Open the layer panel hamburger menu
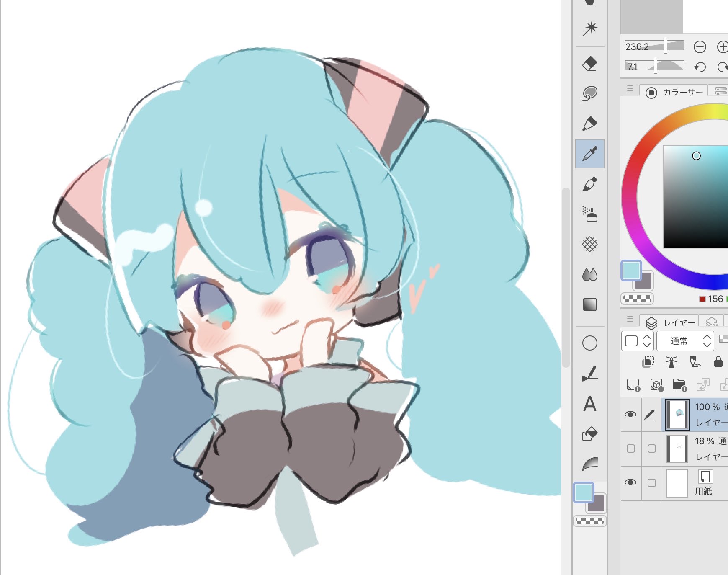The image size is (728, 575). point(630,320)
